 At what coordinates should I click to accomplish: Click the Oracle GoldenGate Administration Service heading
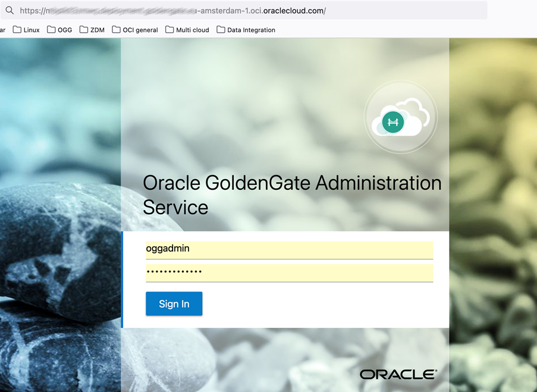tap(291, 195)
